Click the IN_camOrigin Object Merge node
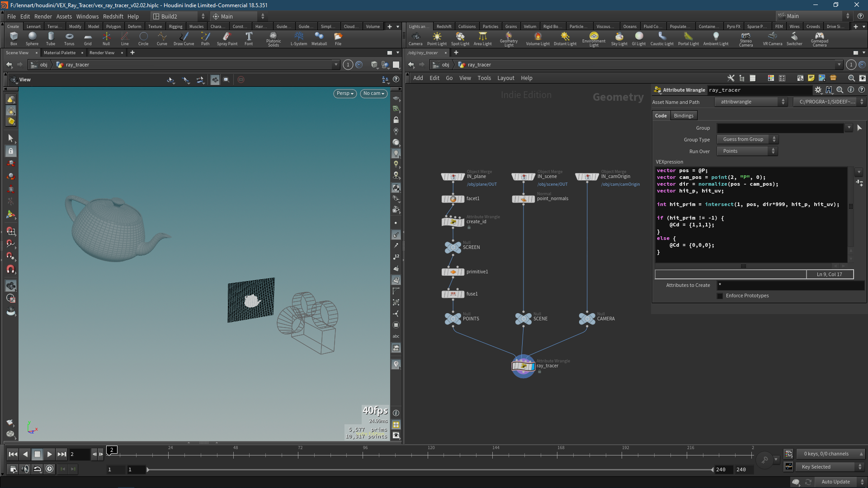This screenshot has width=868, height=488. (x=587, y=177)
